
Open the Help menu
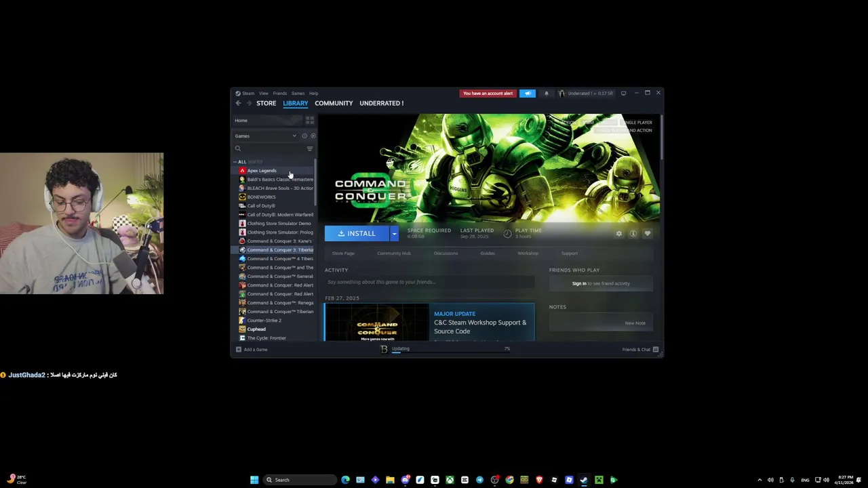[x=313, y=94]
